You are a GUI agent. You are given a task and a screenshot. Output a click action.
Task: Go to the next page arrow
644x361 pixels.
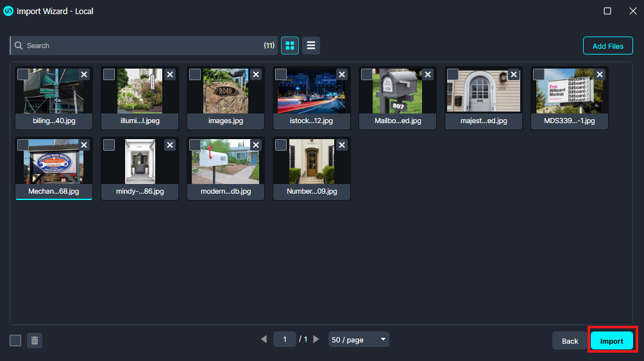[x=316, y=339]
